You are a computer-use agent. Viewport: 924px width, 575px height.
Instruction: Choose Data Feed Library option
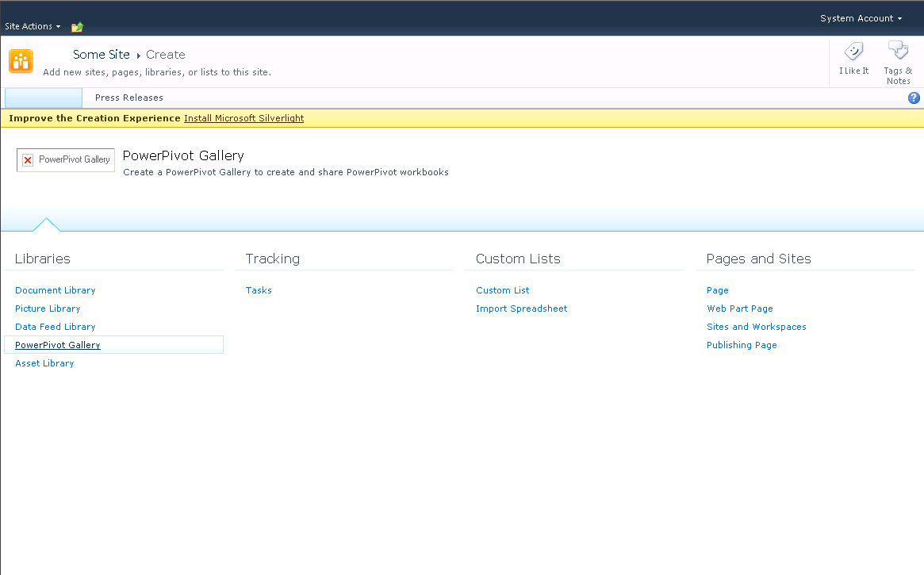[56, 327]
